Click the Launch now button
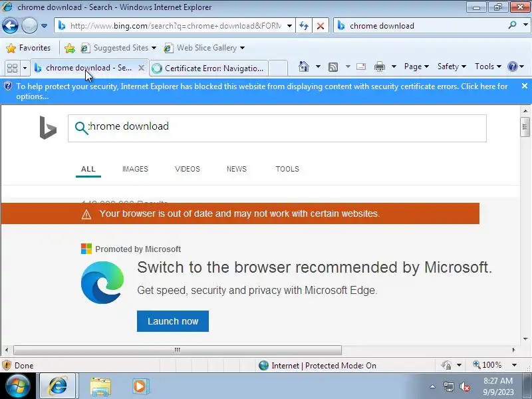The width and height of the screenshot is (532, 399). (x=173, y=321)
